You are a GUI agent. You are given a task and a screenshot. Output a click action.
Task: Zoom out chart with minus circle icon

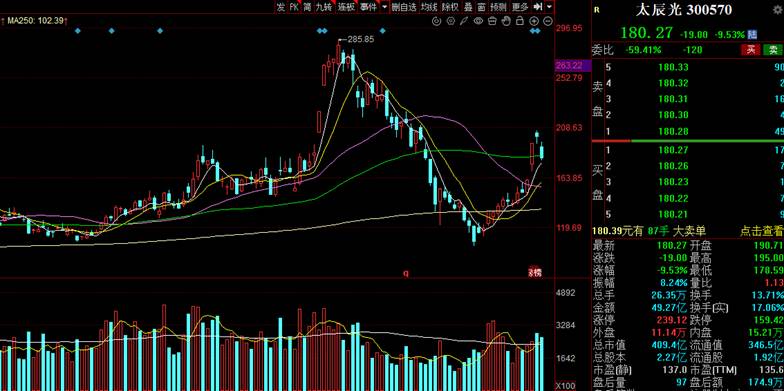548,21
